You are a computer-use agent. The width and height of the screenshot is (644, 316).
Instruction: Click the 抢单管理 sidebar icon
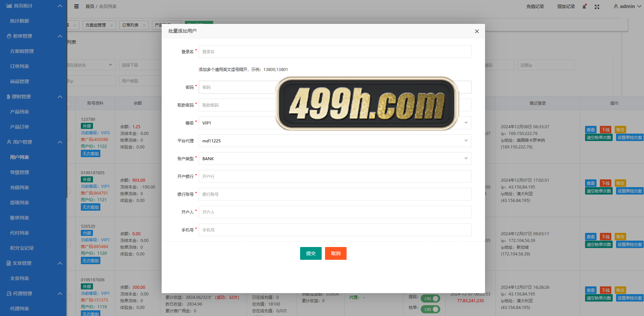pos(9,36)
